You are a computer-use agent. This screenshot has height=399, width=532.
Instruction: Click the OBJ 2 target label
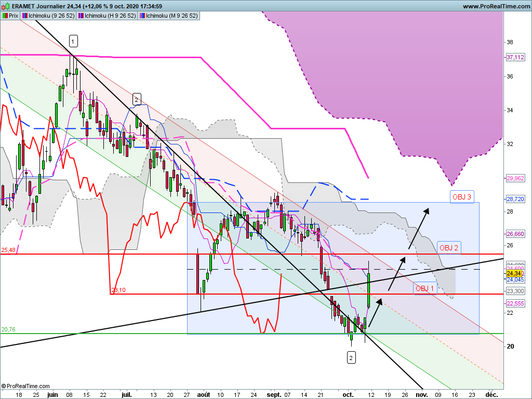tap(448, 248)
